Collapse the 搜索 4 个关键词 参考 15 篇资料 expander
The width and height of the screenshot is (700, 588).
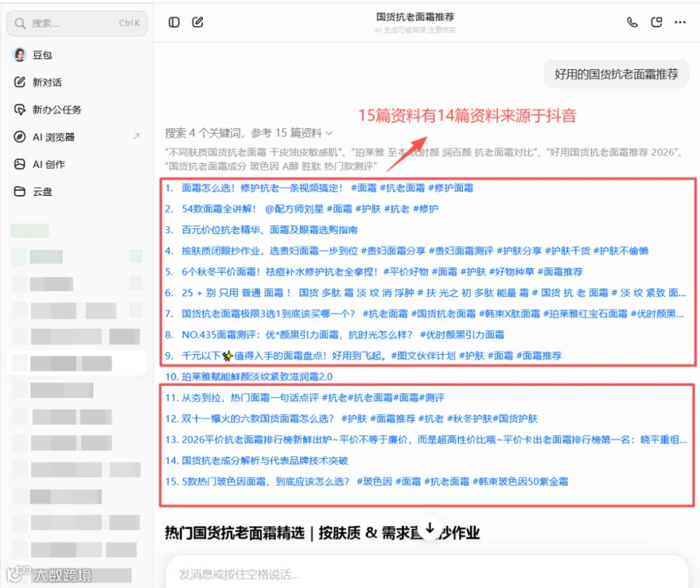[249, 133]
